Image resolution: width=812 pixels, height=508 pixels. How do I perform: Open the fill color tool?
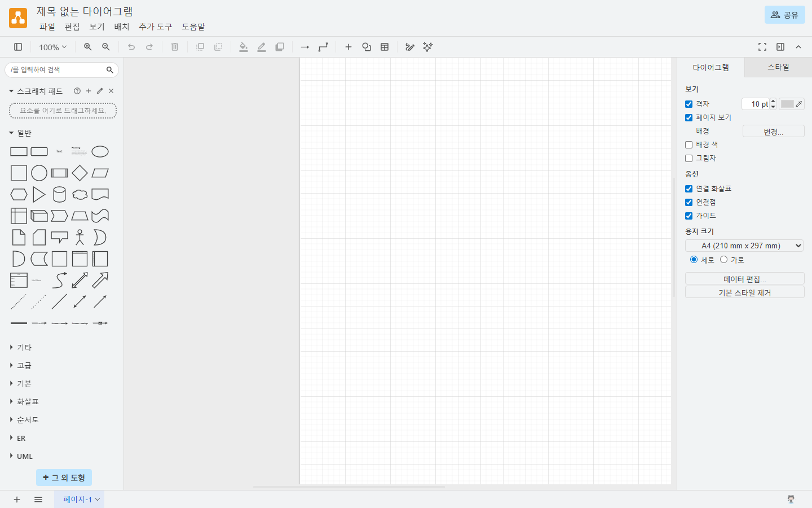[x=244, y=47]
